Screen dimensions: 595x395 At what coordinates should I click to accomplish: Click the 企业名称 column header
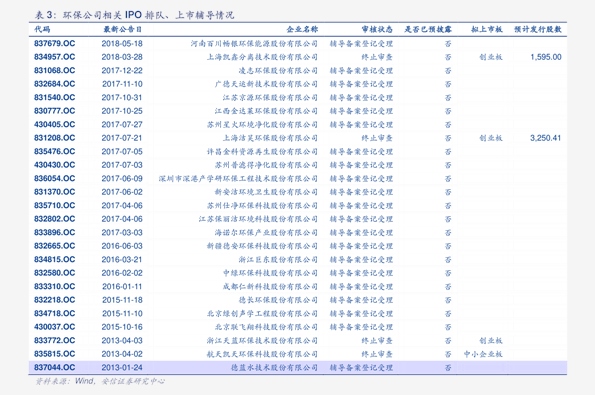(302, 29)
